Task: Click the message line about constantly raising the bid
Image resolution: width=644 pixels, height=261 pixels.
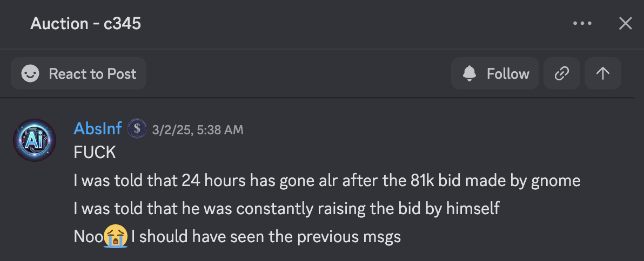Action: pyautogui.click(x=286, y=209)
